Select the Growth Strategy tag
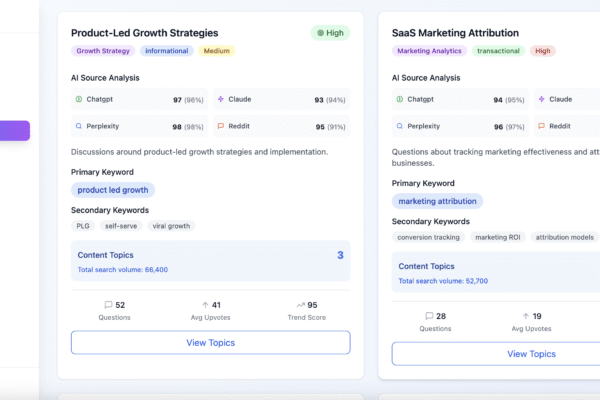 click(x=103, y=51)
